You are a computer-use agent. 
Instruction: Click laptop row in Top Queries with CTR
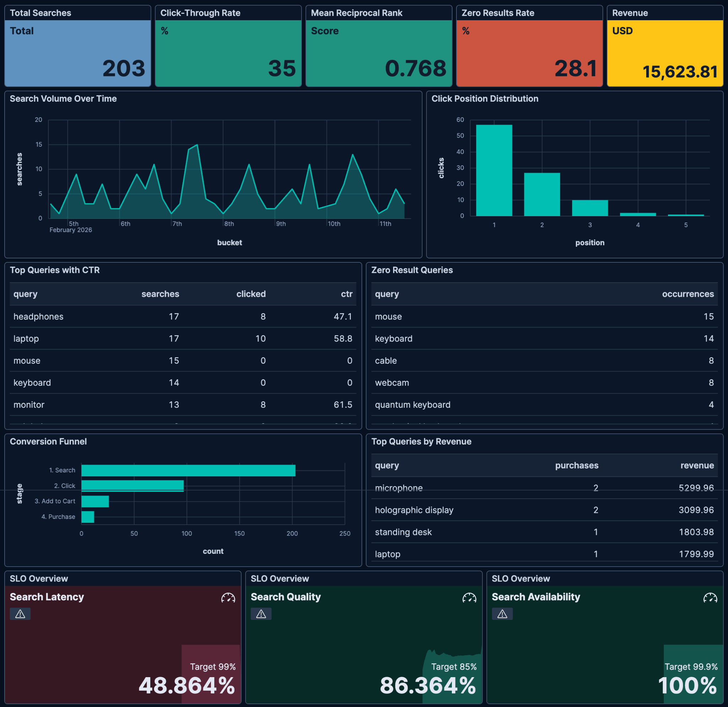(183, 338)
